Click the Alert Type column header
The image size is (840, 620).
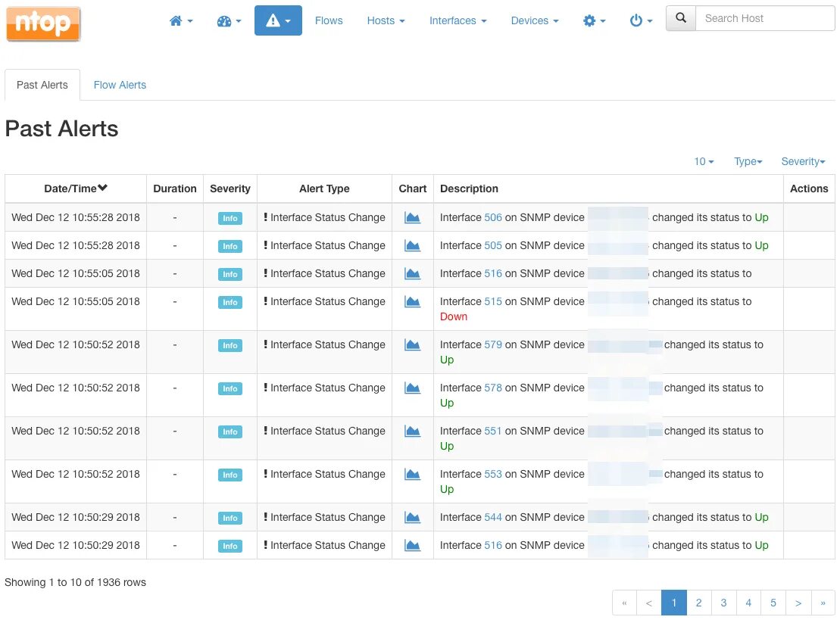(325, 188)
